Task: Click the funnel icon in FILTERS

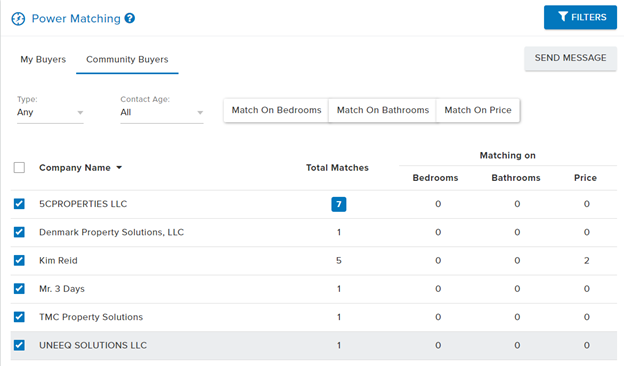Action: pos(563,17)
